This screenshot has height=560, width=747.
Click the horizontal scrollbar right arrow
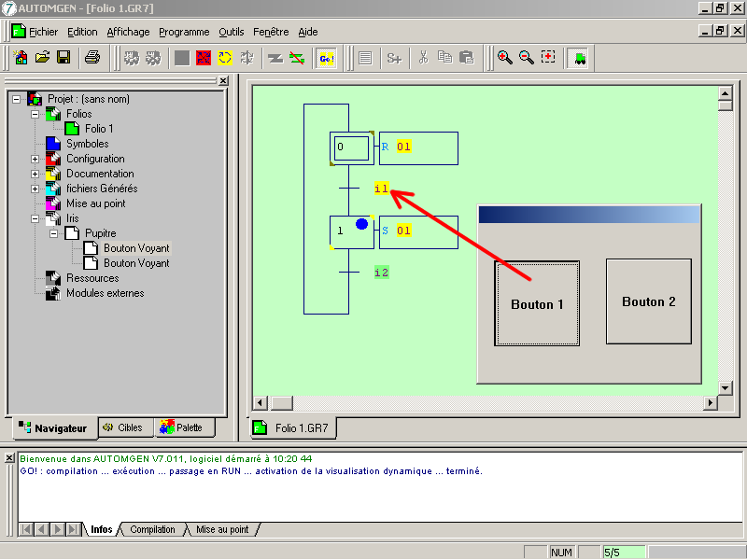pyautogui.click(x=711, y=402)
